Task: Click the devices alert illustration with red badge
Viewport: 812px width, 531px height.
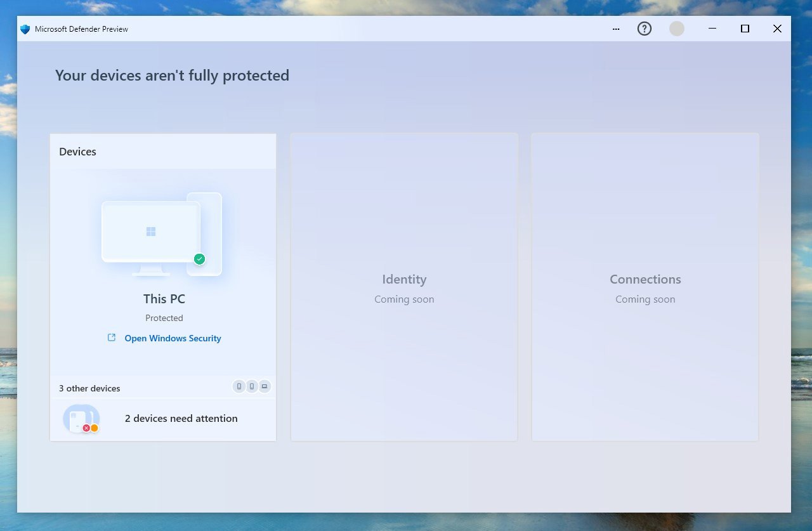Action: [x=81, y=419]
